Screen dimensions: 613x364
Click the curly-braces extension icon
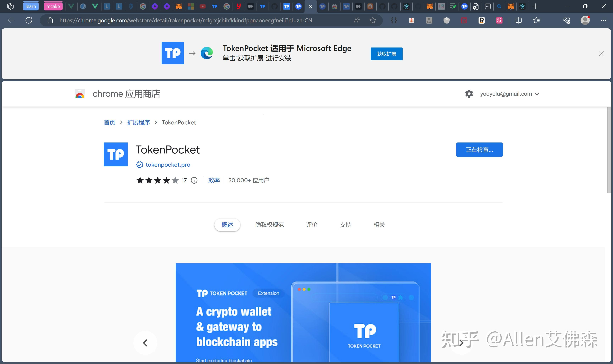pos(394,20)
